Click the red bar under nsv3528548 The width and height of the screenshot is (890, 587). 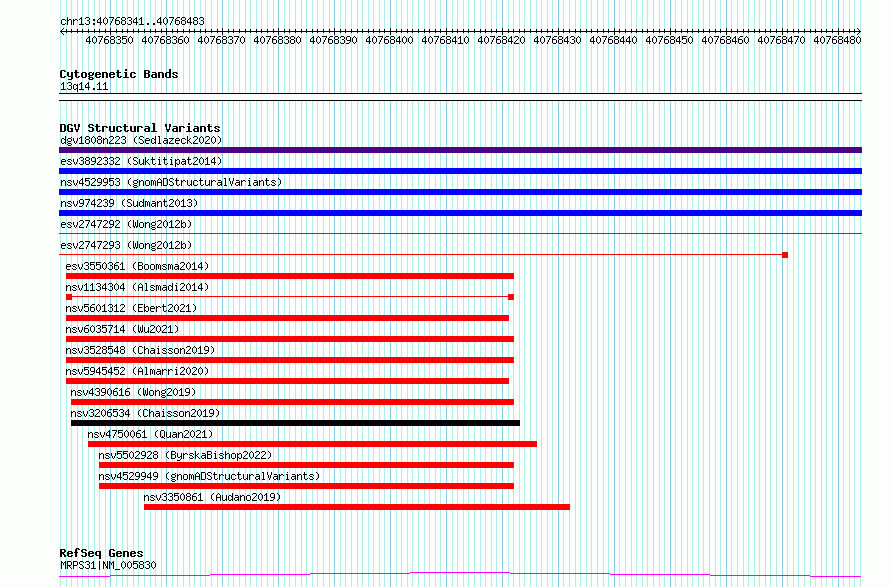289,360
